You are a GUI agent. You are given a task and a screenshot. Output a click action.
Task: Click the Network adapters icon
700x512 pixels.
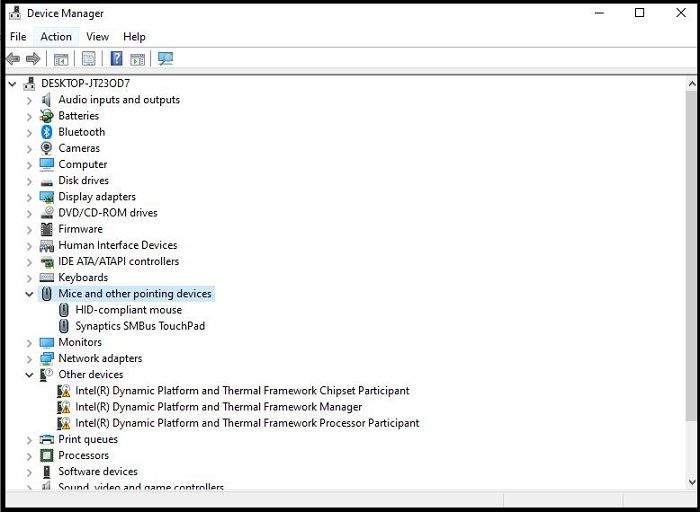point(46,358)
